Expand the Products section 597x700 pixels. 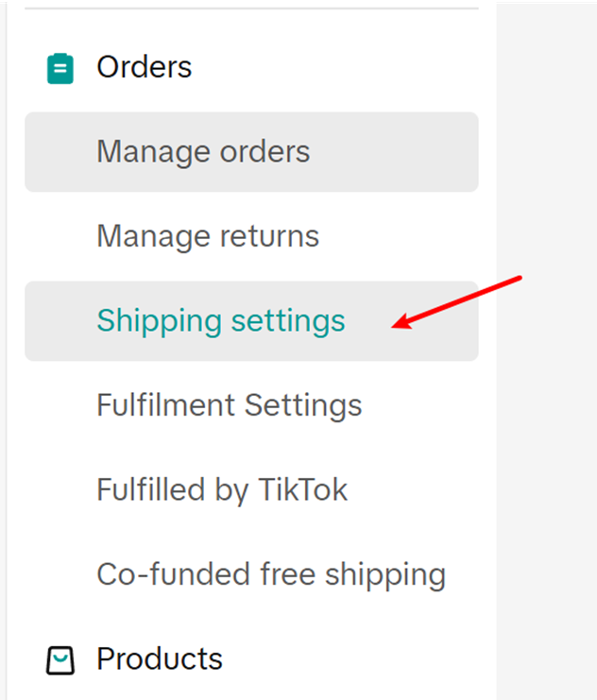pos(159,659)
